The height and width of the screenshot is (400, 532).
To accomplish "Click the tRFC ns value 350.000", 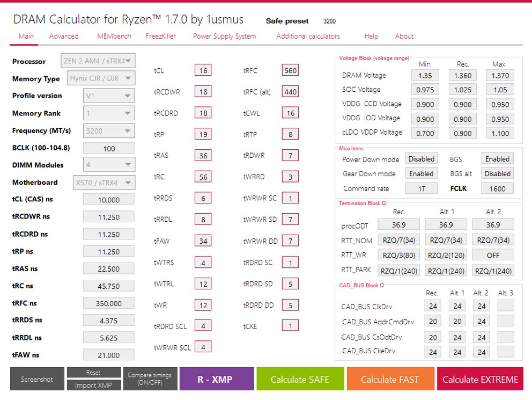I will [x=108, y=303].
